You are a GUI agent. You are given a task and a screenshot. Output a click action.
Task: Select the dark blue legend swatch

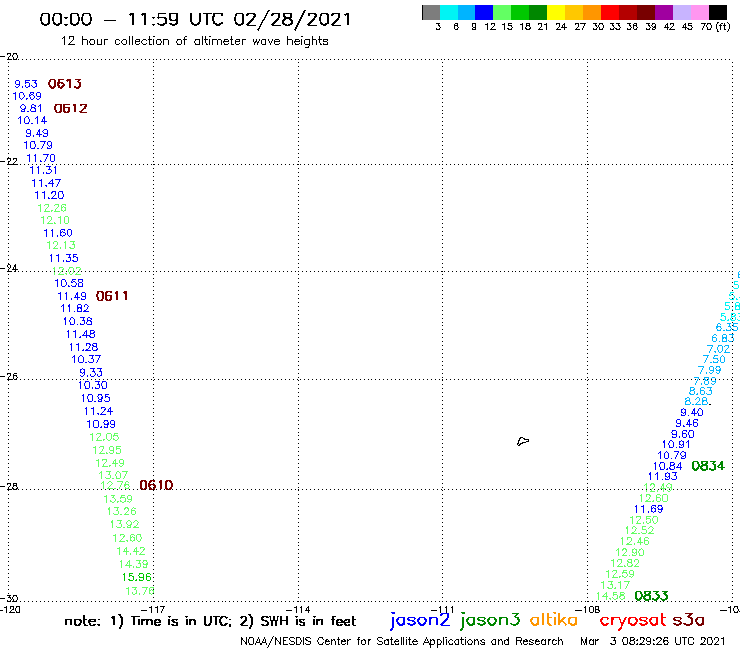click(484, 12)
